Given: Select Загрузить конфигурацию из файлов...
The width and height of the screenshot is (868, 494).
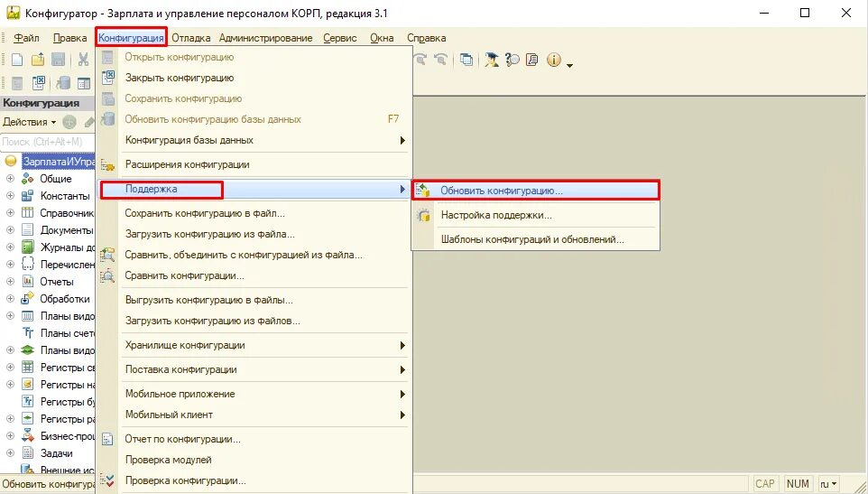Looking at the screenshot, I should tap(254, 321).
